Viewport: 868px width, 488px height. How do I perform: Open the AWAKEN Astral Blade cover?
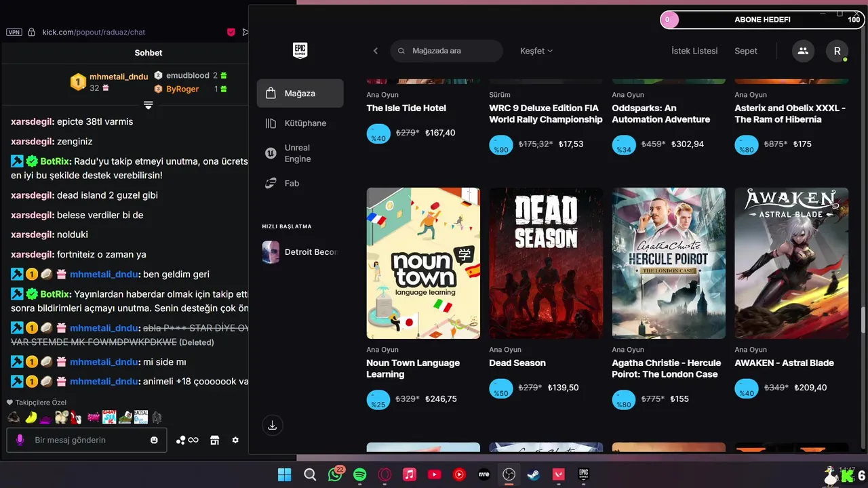click(791, 263)
